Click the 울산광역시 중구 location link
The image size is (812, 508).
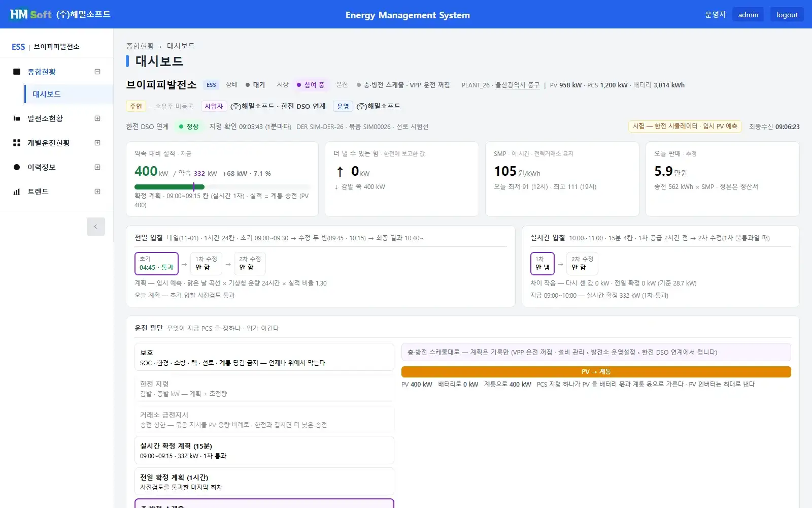coord(517,85)
